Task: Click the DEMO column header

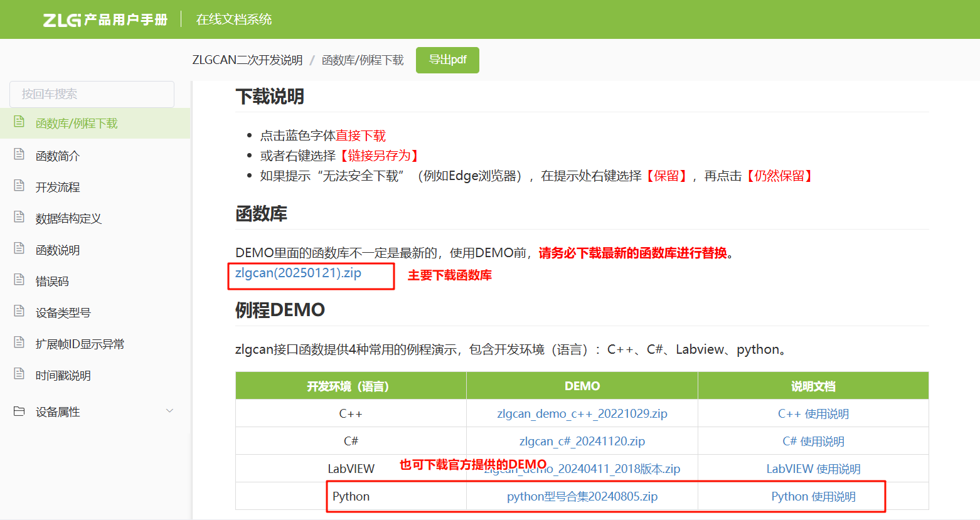Action: point(582,386)
